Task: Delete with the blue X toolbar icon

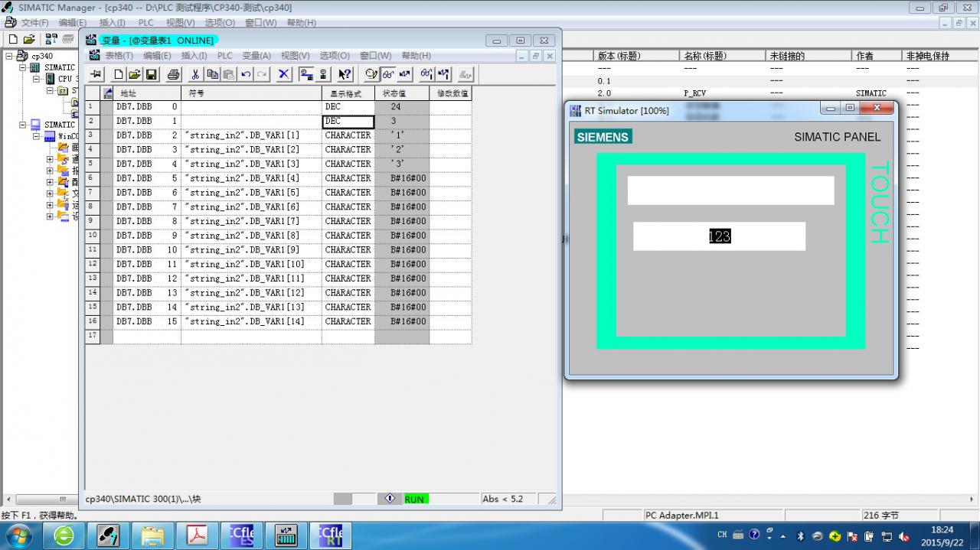Action: click(284, 74)
